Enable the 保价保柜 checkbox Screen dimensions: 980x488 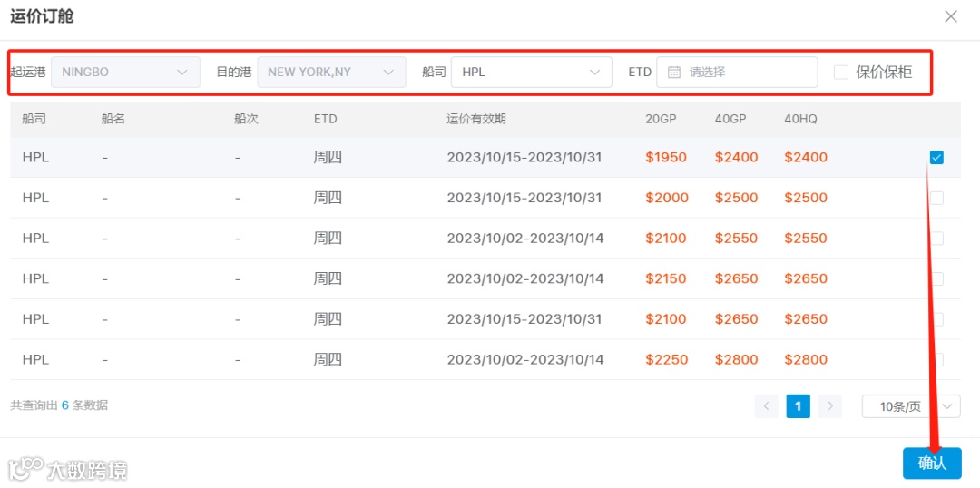(x=841, y=73)
